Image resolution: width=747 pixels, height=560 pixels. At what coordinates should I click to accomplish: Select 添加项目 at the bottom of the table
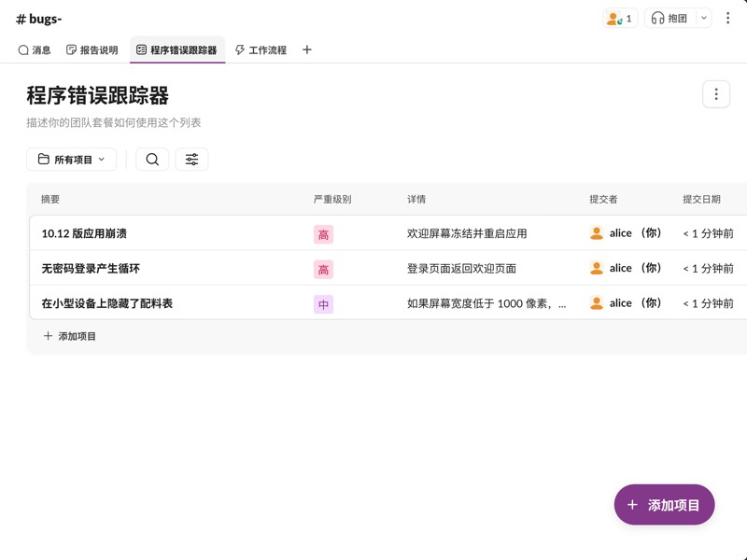(71, 337)
